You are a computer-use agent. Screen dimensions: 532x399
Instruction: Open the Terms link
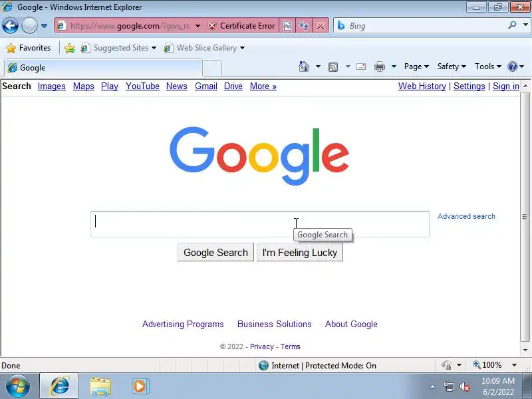click(290, 346)
